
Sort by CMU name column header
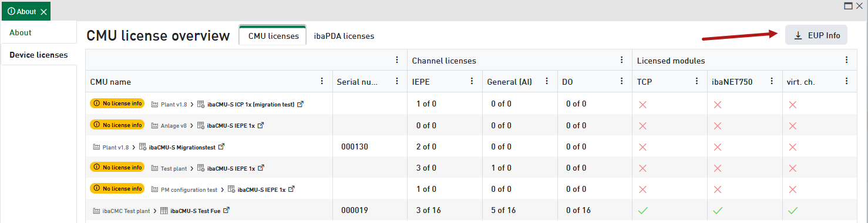110,82
